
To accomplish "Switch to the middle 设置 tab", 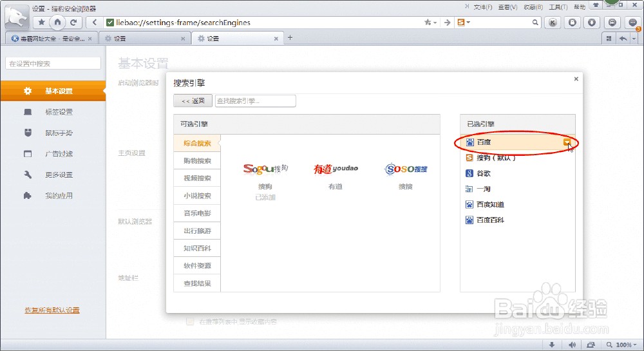I will (x=144, y=38).
